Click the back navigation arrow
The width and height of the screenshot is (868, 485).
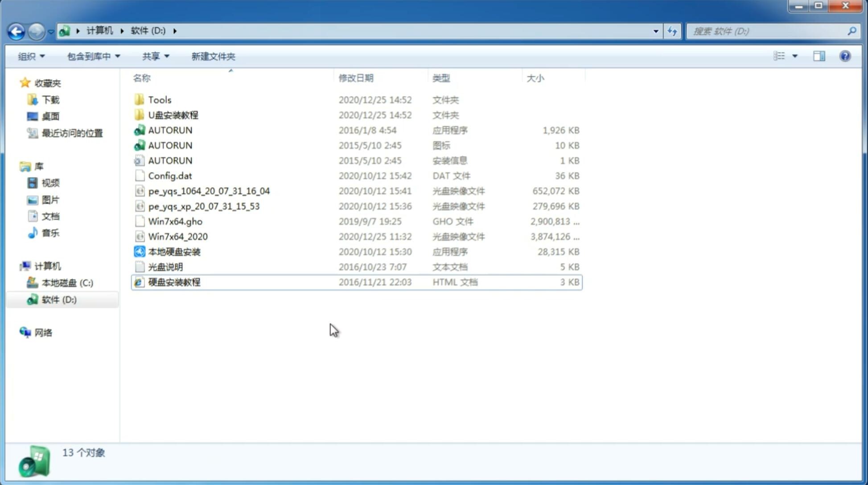coord(16,30)
